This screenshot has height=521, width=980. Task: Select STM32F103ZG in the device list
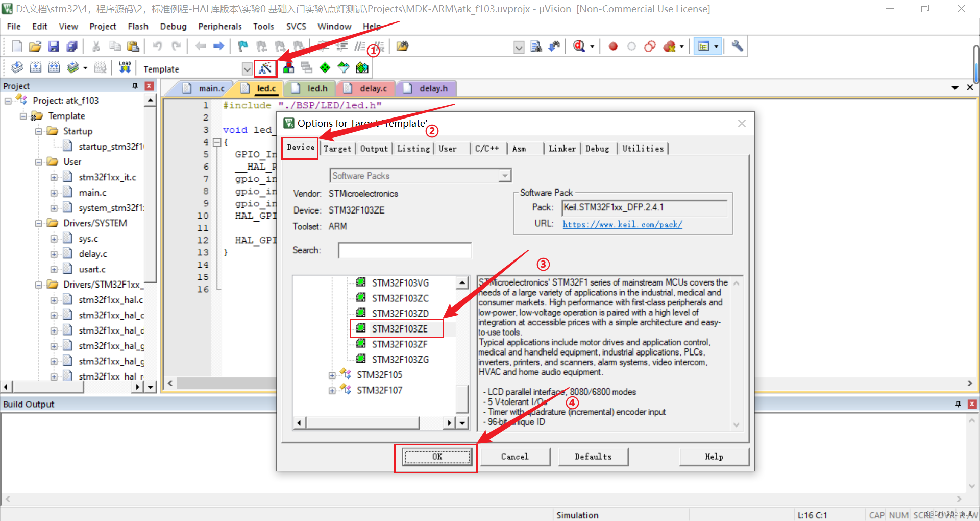400,360
